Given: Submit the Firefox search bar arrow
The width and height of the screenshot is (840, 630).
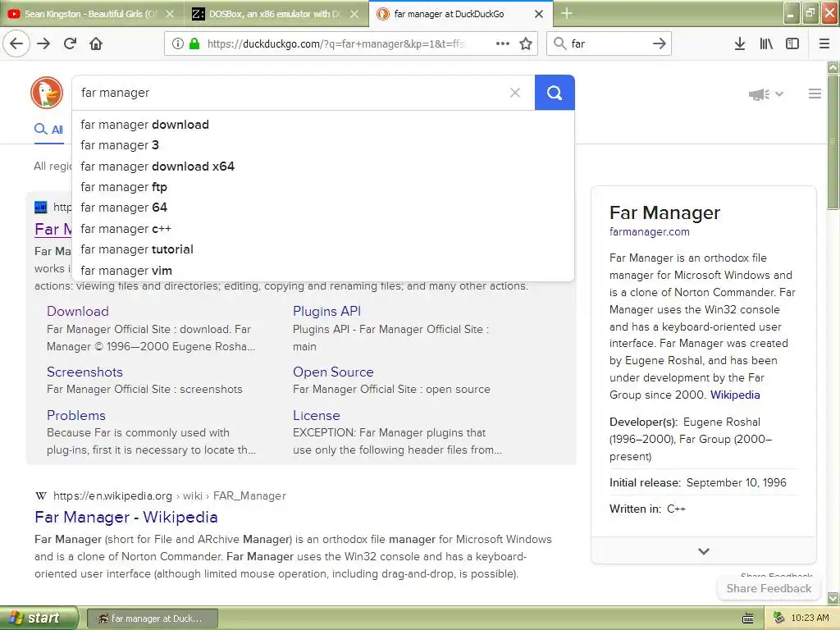Looking at the screenshot, I should tap(660, 43).
